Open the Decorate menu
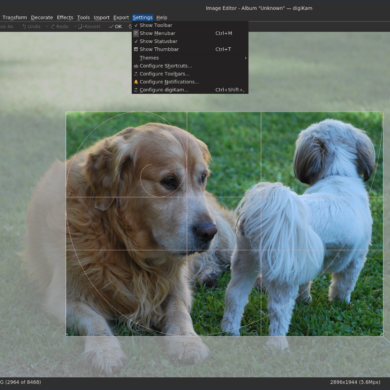Image resolution: width=390 pixels, height=390 pixels. point(42,17)
